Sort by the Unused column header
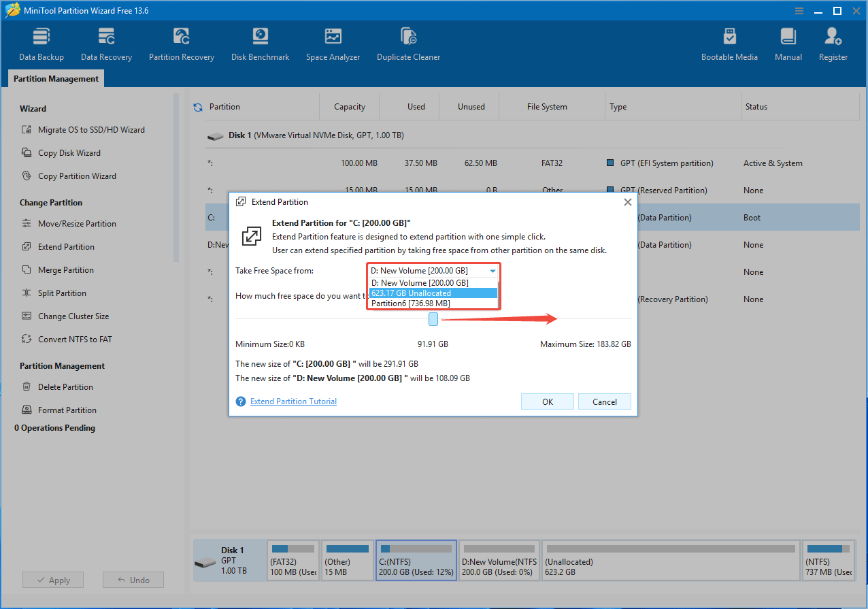 (x=471, y=107)
